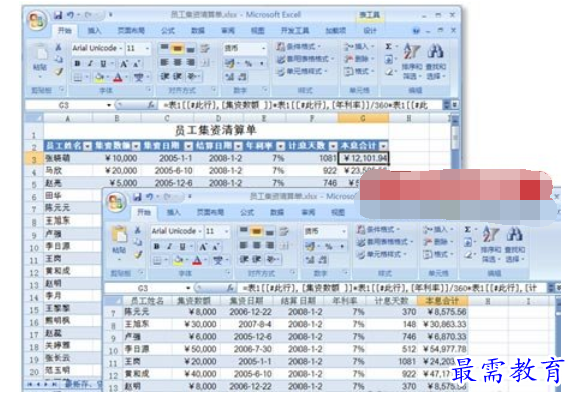Viewport: 573px width, 402px height.
Task: Click the Format Painter brush in the back window
Action: [x=59, y=72]
